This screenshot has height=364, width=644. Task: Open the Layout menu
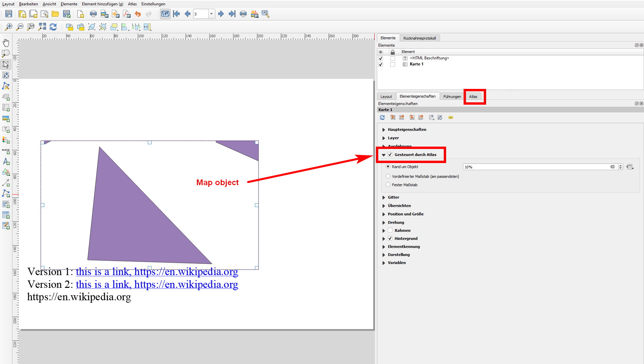(x=8, y=4)
